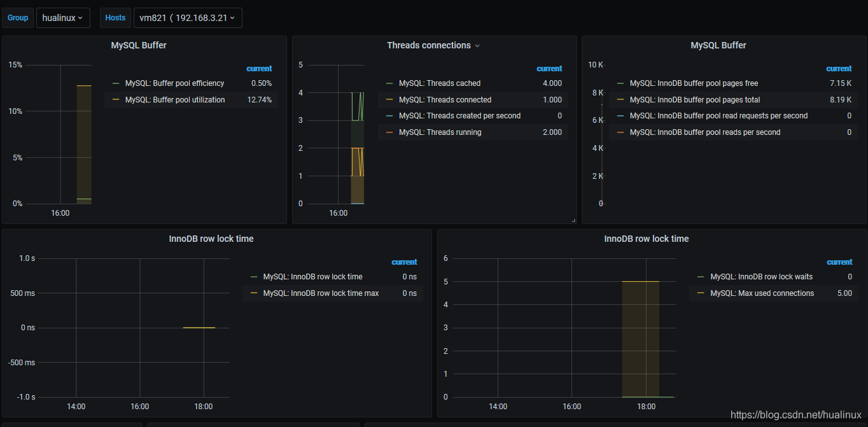Open the right MySQL Buffer panel title
The width and height of the screenshot is (868, 427).
pos(718,45)
